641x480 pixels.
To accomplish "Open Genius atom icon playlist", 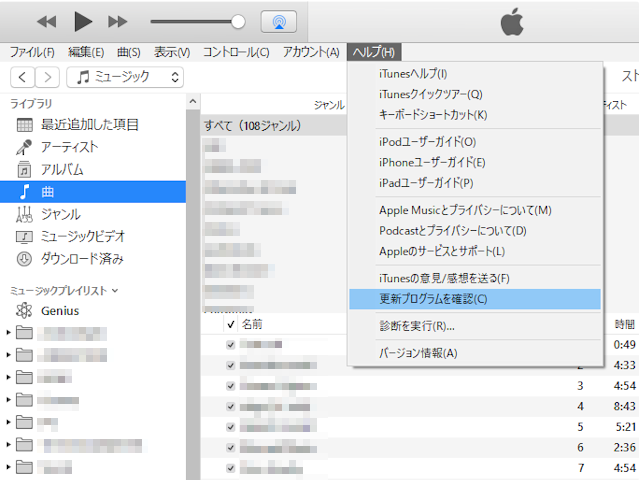I will coord(24,311).
